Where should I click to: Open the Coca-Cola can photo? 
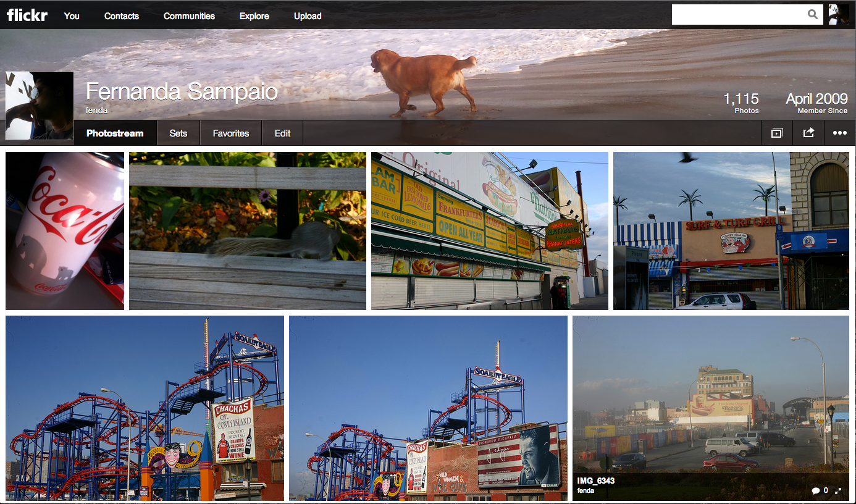65,231
